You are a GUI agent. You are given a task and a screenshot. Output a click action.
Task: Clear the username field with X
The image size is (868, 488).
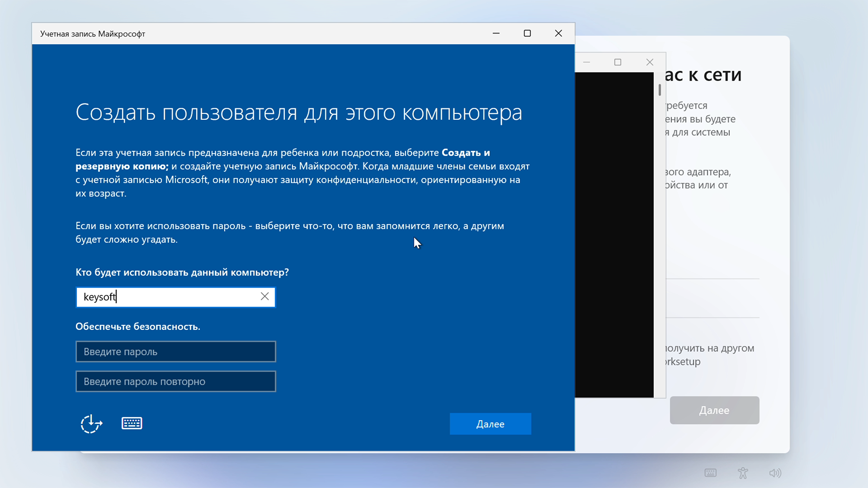(x=264, y=296)
